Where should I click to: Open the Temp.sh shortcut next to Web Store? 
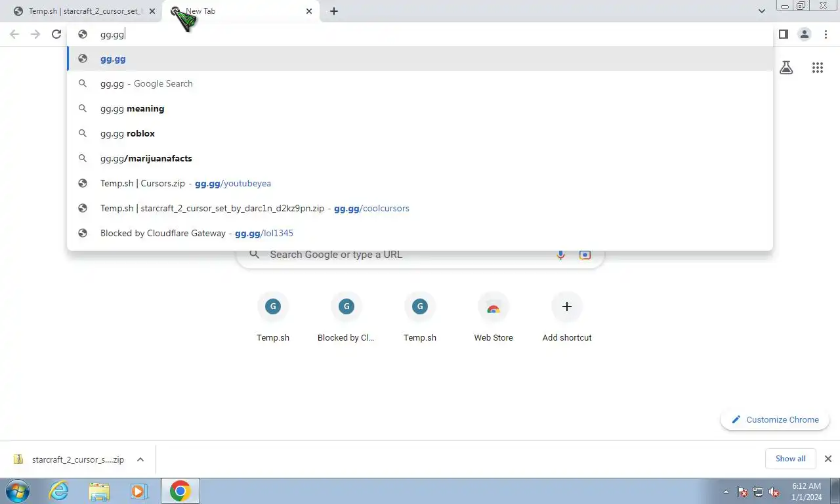coord(420,318)
